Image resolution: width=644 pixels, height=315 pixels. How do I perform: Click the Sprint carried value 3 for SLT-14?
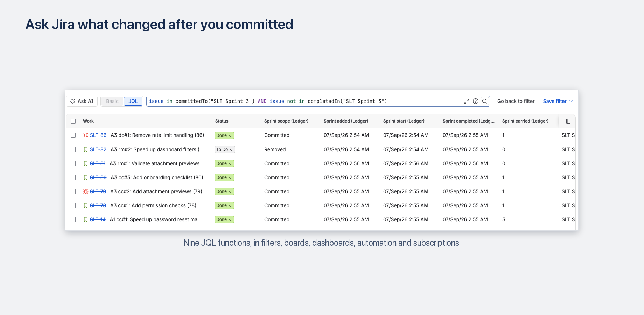tap(504, 219)
